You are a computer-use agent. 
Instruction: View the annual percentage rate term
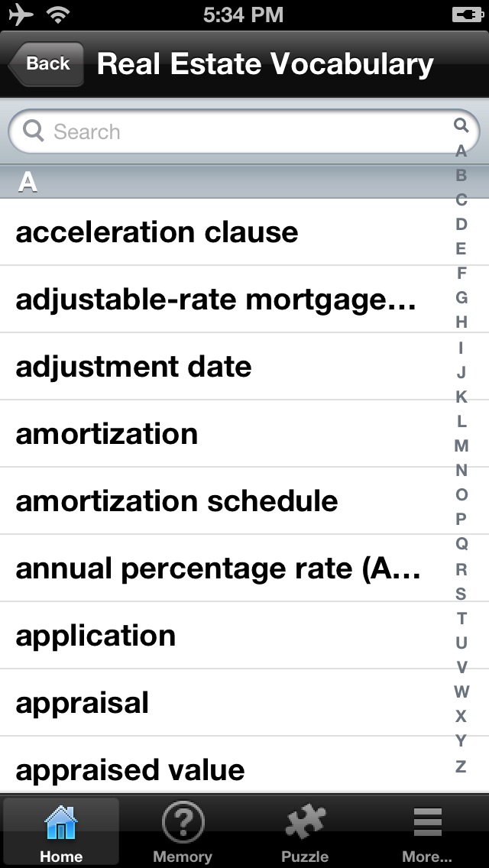244,568
